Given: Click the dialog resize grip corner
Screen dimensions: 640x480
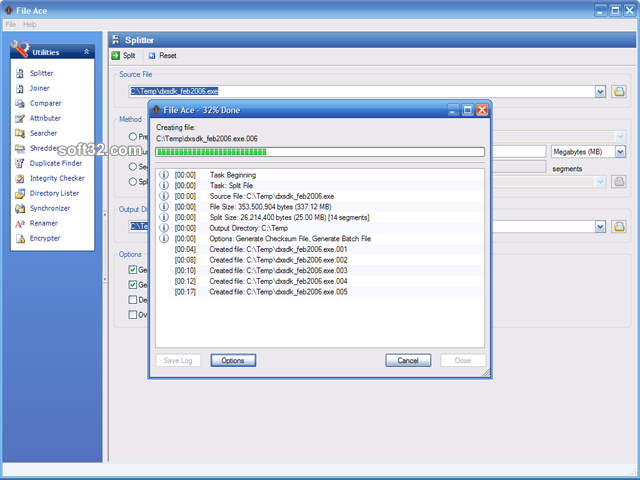Looking at the screenshot, I should pyautogui.click(x=486, y=373).
